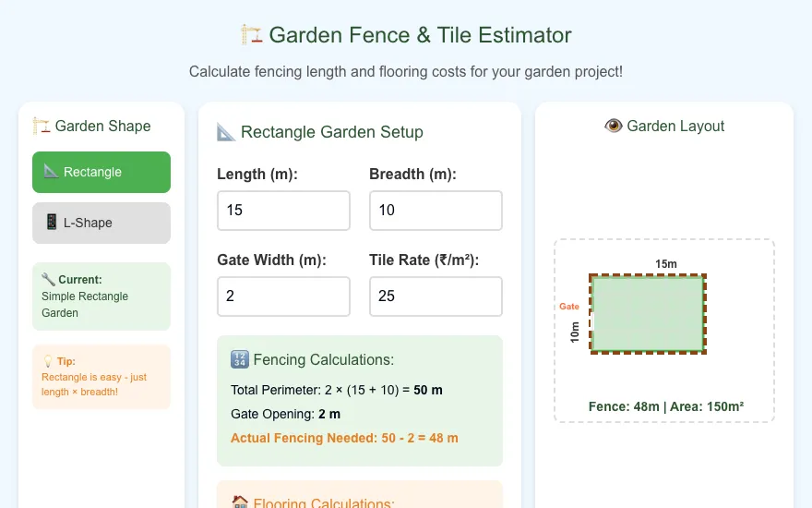Screen dimensions: 812x508
Task: Click into the Gate Width field
Action: [284, 296]
